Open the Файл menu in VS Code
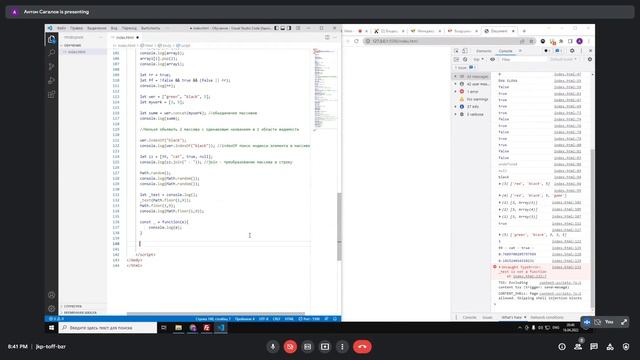This screenshot has height=360, width=640. (x=61, y=28)
